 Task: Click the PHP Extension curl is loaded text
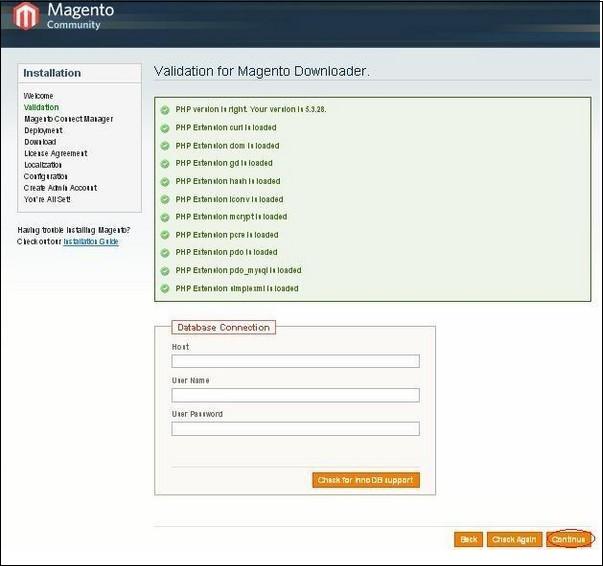coord(226,128)
